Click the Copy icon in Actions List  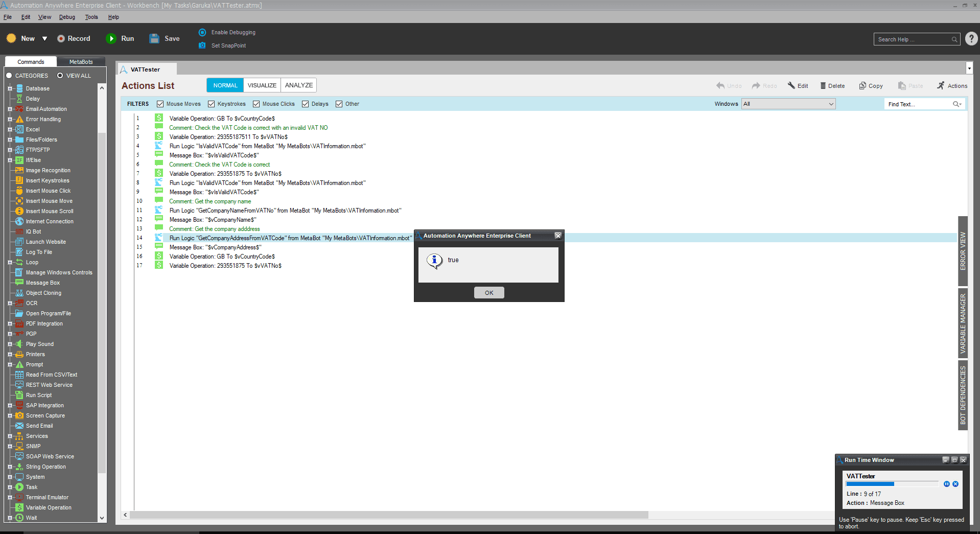tap(862, 86)
